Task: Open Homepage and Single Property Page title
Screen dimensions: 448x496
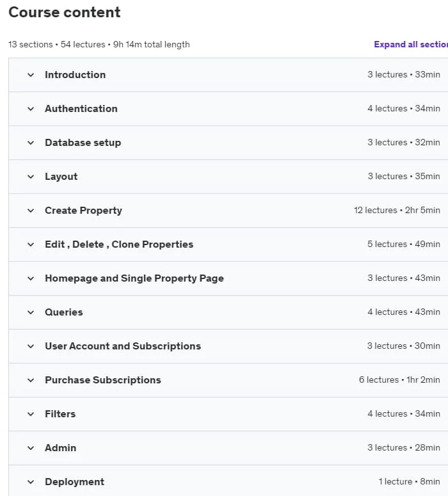Action: pos(134,278)
